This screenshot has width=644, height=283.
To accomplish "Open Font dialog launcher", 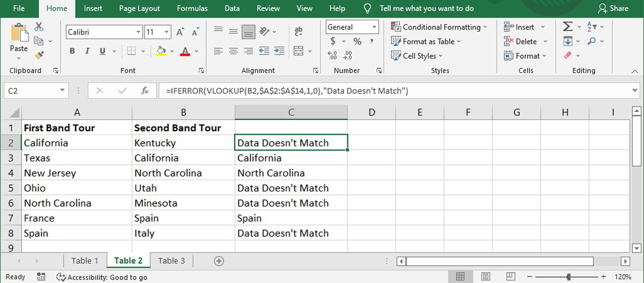I will tap(202, 70).
